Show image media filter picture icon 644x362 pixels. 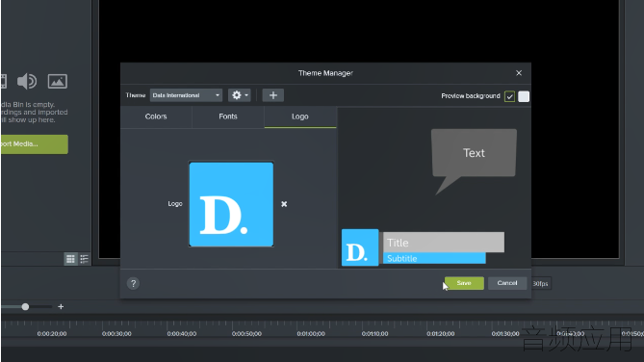point(58,82)
